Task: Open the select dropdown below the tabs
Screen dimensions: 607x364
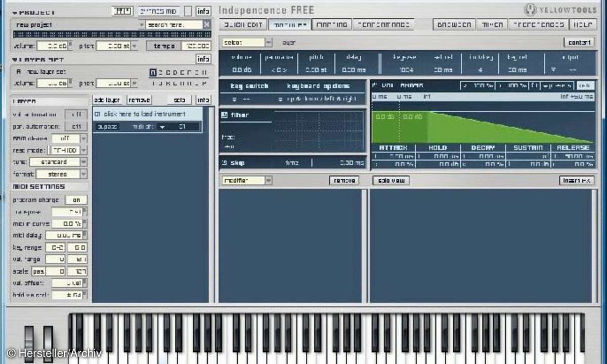Action: click(x=269, y=42)
